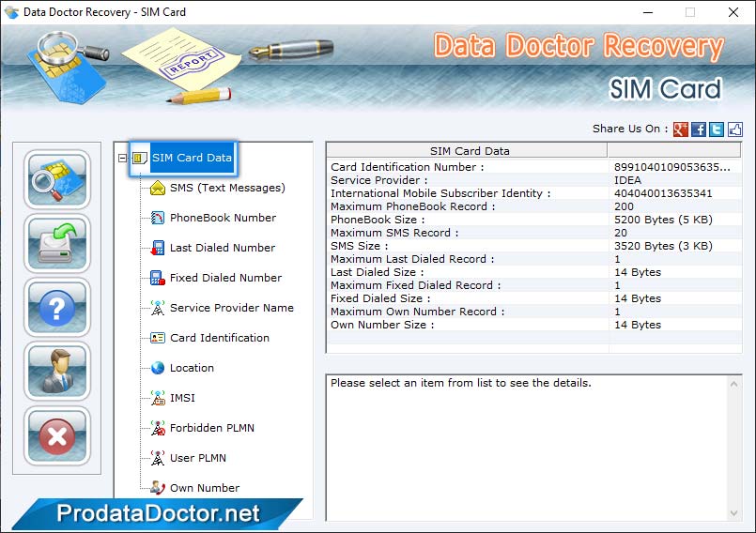Image resolution: width=756 pixels, height=533 pixels.
Task: Click the SIM Card Data column header
Action: coord(467,151)
